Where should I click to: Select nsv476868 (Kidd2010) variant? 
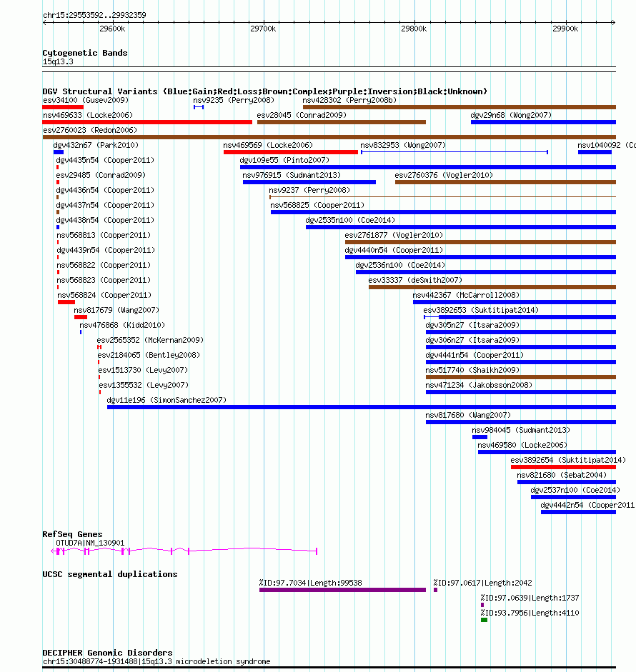pos(81,332)
